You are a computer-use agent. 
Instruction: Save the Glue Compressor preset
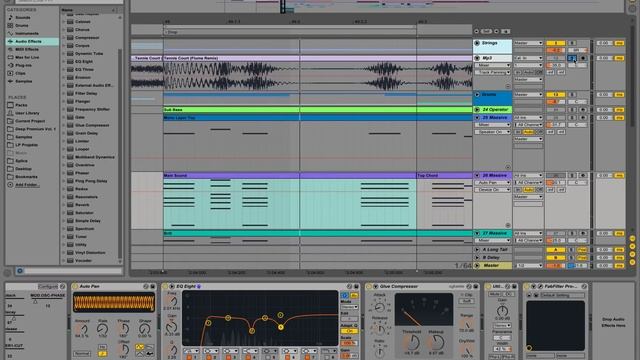point(476,287)
